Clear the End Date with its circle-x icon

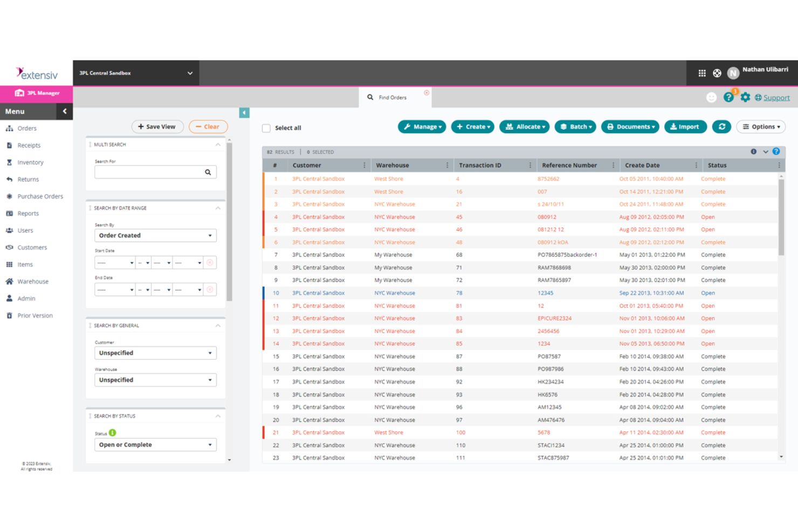pos(210,289)
